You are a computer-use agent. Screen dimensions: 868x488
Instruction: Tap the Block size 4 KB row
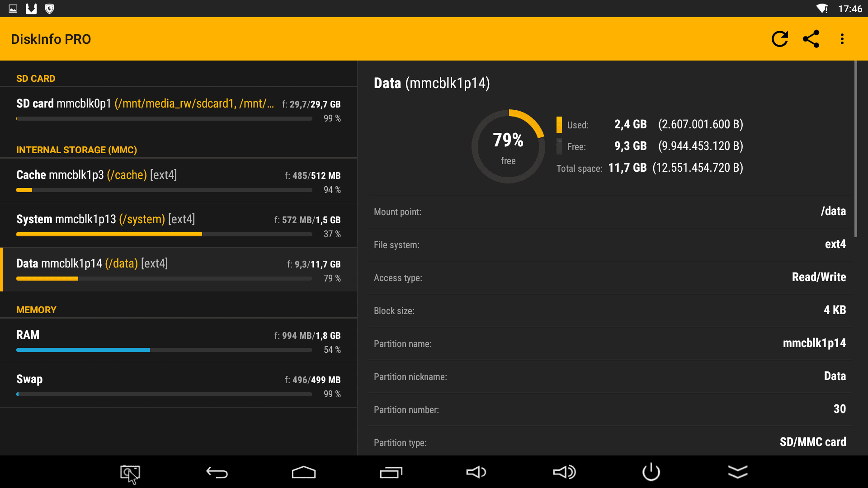click(x=610, y=310)
